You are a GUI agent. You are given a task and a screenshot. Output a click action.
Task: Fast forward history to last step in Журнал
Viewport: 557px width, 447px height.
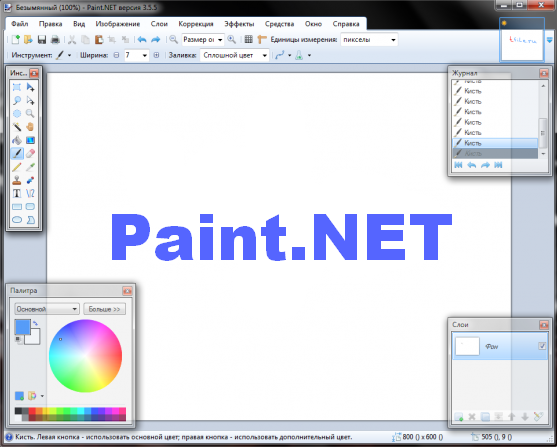tap(498, 165)
